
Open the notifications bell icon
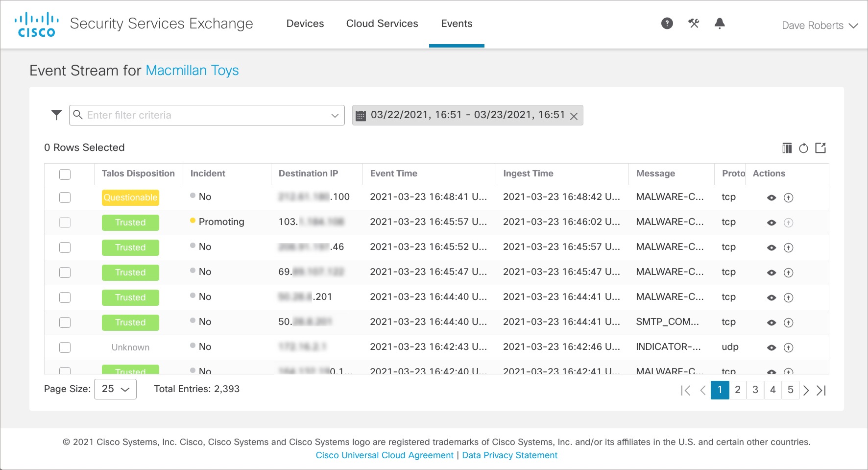point(720,24)
